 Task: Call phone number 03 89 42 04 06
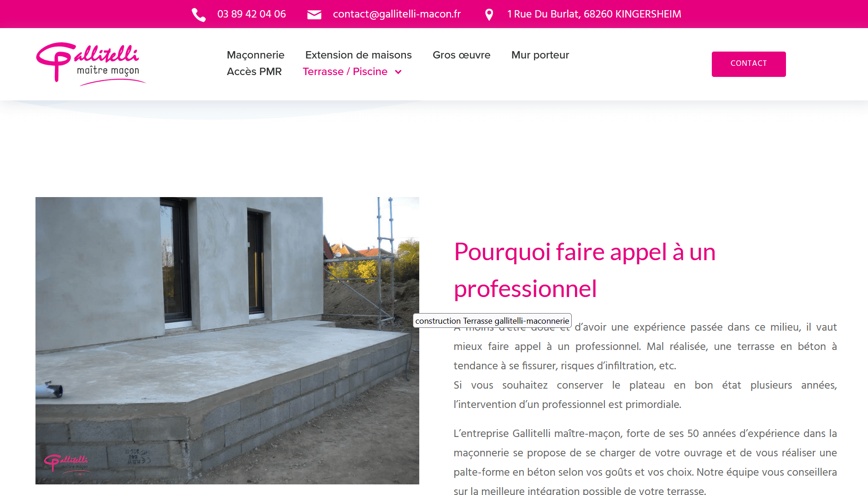pyautogui.click(x=252, y=14)
